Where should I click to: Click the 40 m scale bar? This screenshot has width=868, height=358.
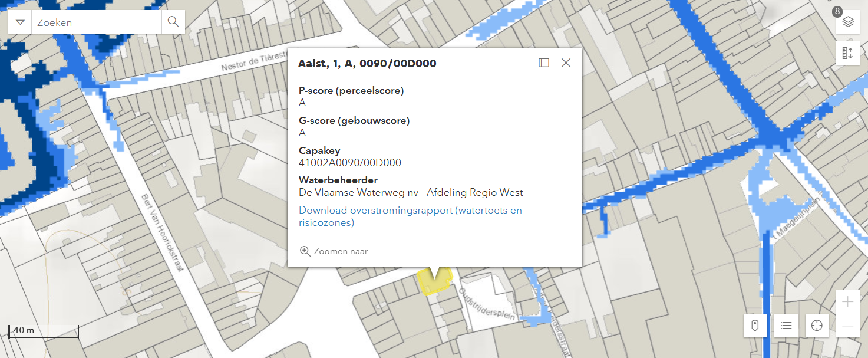pyautogui.click(x=44, y=331)
